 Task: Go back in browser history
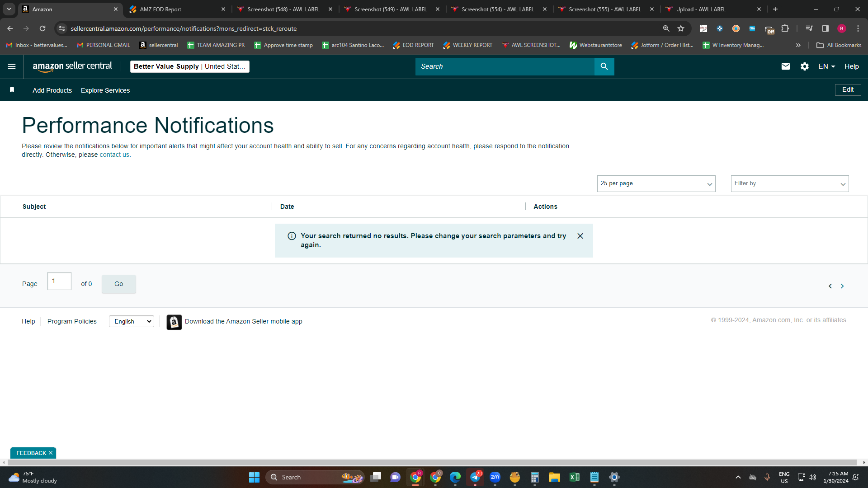coord(10,28)
